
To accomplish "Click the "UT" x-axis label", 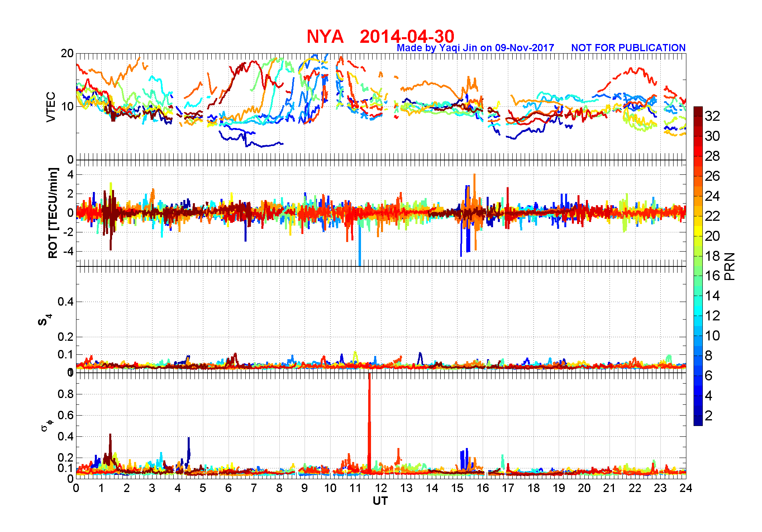I will (380, 501).
